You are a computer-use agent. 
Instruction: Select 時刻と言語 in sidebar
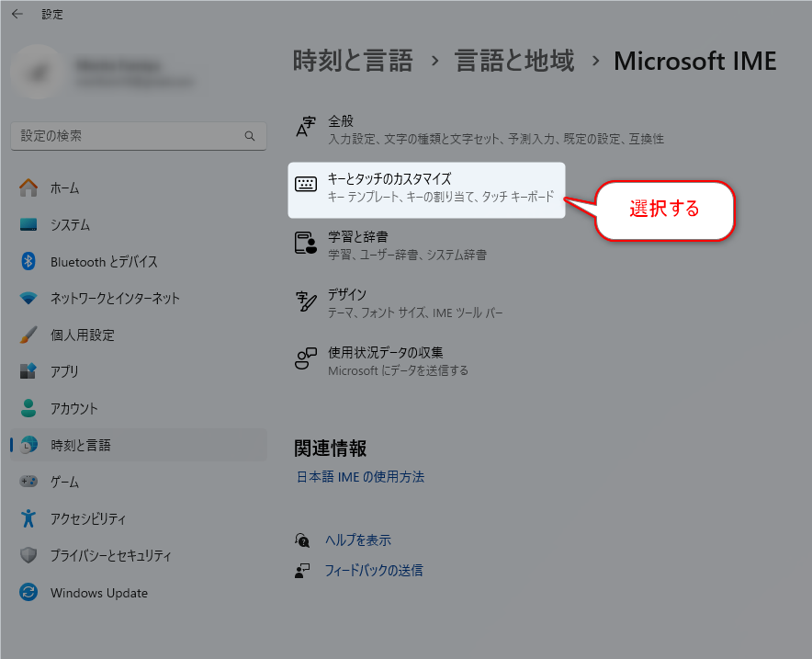139,445
